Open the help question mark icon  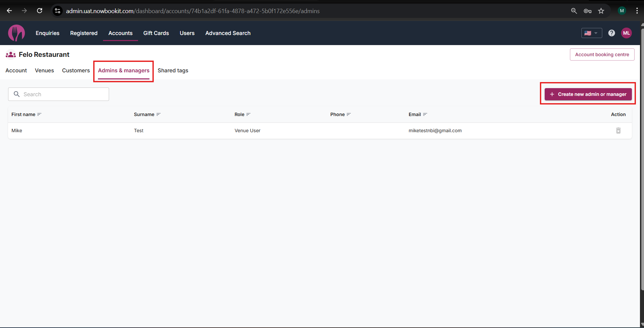pyautogui.click(x=611, y=33)
